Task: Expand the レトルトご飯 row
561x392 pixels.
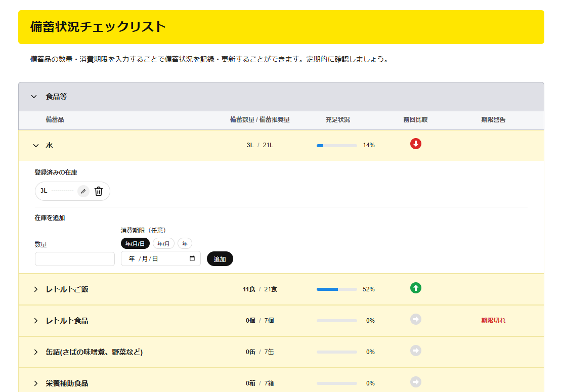Action: 36,289
